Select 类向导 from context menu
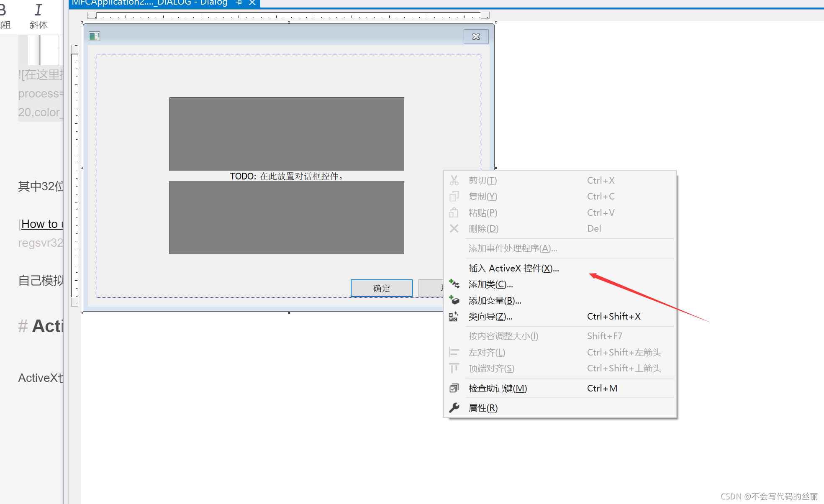Viewport: 824px width, 504px height. pyautogui.click(x=490, y=316)
